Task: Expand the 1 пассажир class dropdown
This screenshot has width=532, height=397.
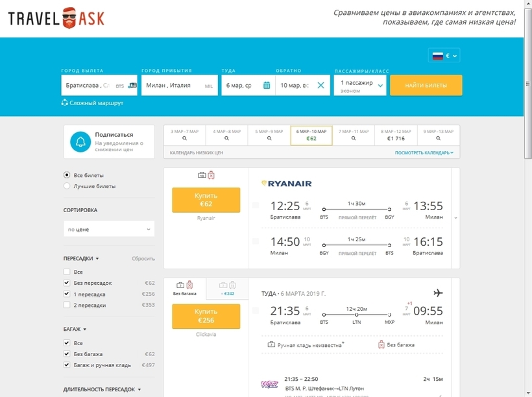Action: [360, 86]
